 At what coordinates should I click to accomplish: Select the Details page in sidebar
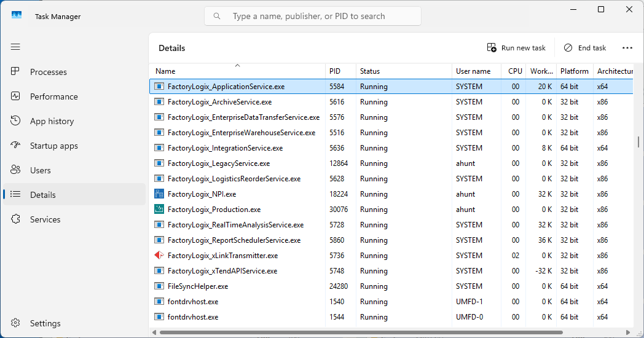[74, 195]
